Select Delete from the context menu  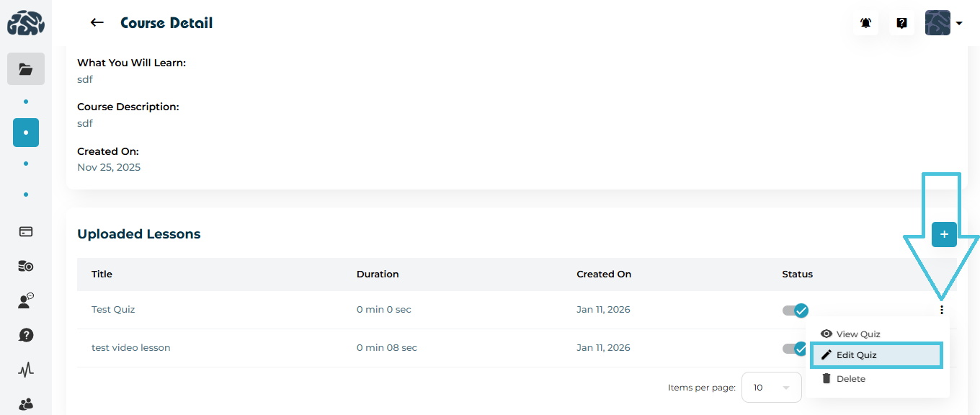tap(850, 379)
